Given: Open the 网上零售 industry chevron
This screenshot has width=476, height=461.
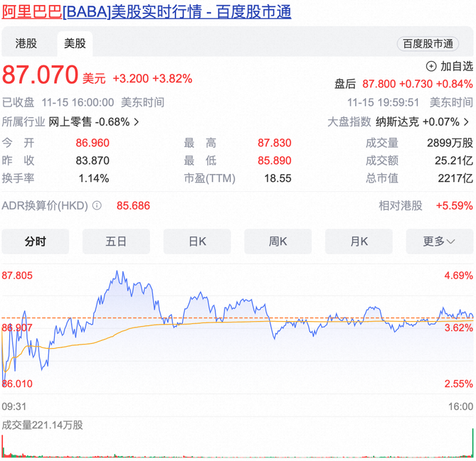Looking at the screenshot, I should point(136,122).
